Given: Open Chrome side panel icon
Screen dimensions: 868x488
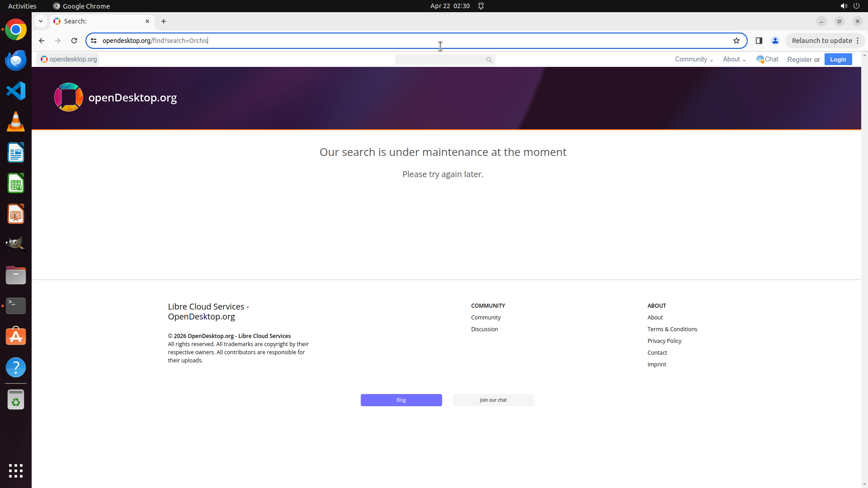Looking at the screenshot, I should click(x=759, y=41).
